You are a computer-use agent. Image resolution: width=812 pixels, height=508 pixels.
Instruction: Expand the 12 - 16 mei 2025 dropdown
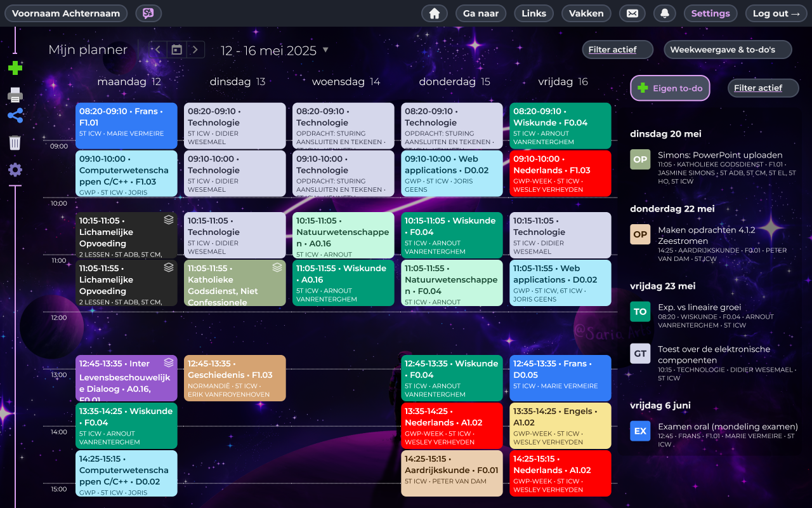click(325, 50)
